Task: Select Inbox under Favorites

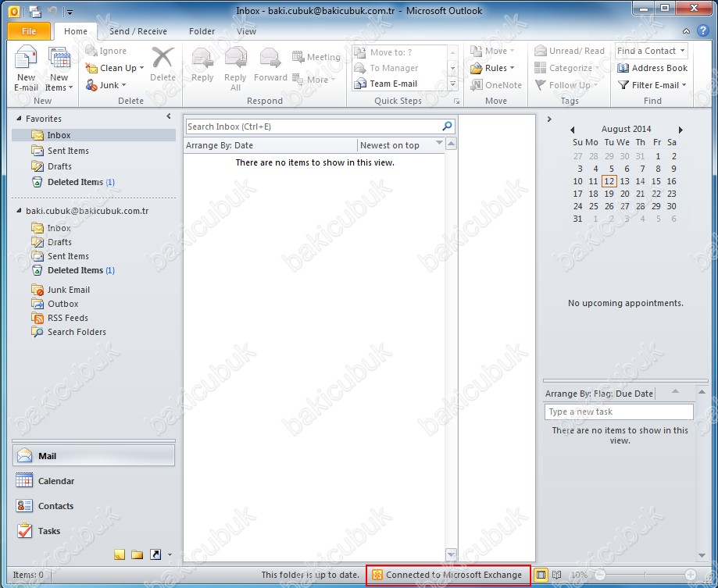Action: (x=94, y=135)
